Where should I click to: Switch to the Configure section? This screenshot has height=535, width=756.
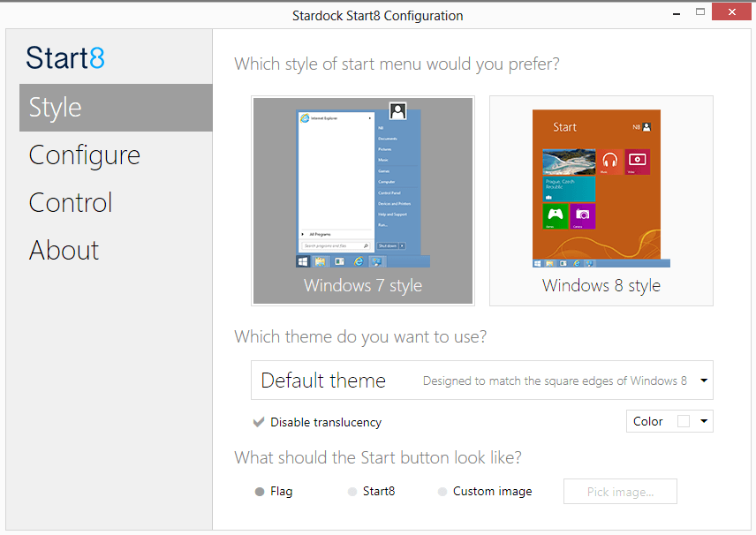tap(84, 154)
